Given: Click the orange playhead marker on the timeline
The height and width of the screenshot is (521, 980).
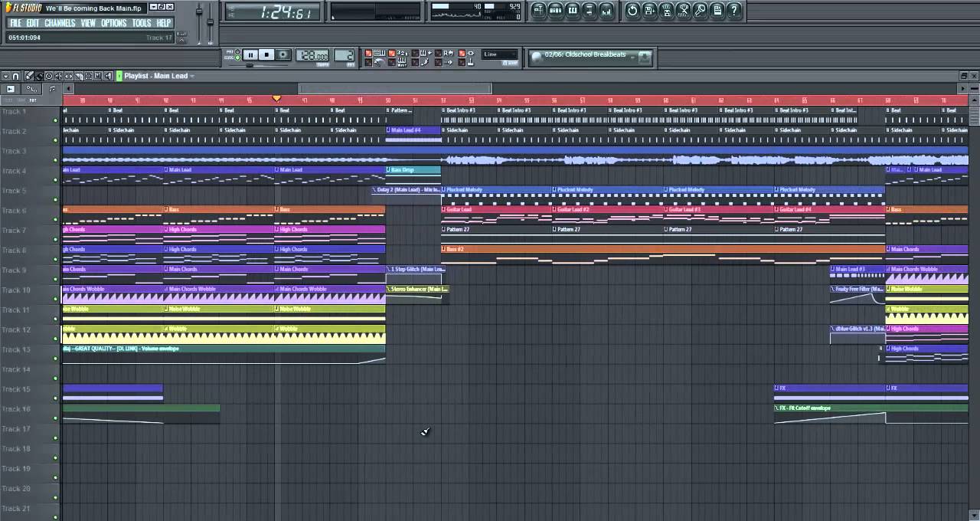Looking at the screenshot, I should (x=276, y=99).
